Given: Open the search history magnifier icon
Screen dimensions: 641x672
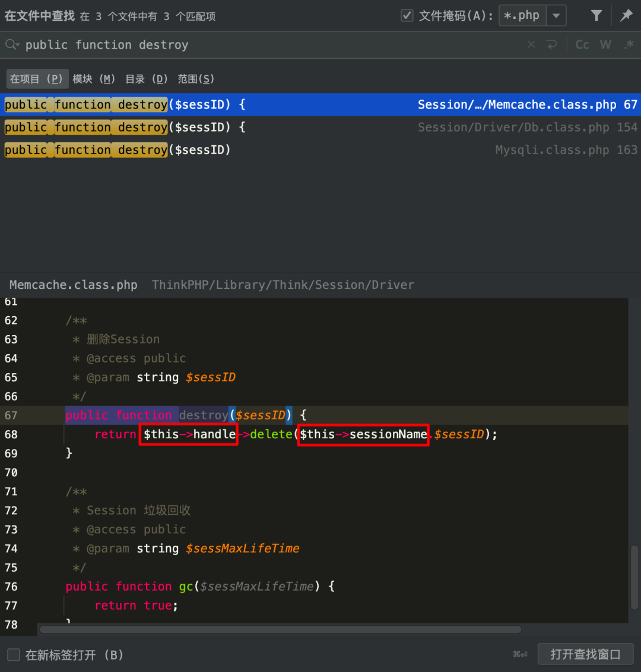Looking at the screenshot, I should point(12,44).
